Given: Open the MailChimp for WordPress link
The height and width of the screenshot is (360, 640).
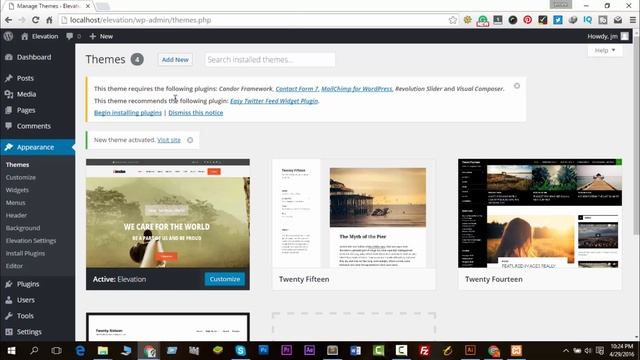Looking at the screenshot, I should point(356,89).
